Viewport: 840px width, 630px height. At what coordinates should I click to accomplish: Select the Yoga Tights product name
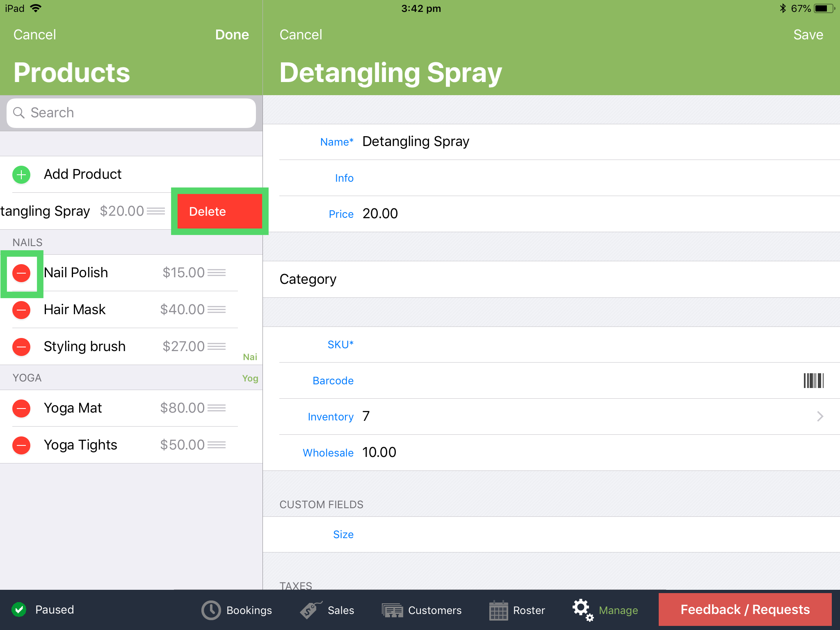(x=80, y=445)
